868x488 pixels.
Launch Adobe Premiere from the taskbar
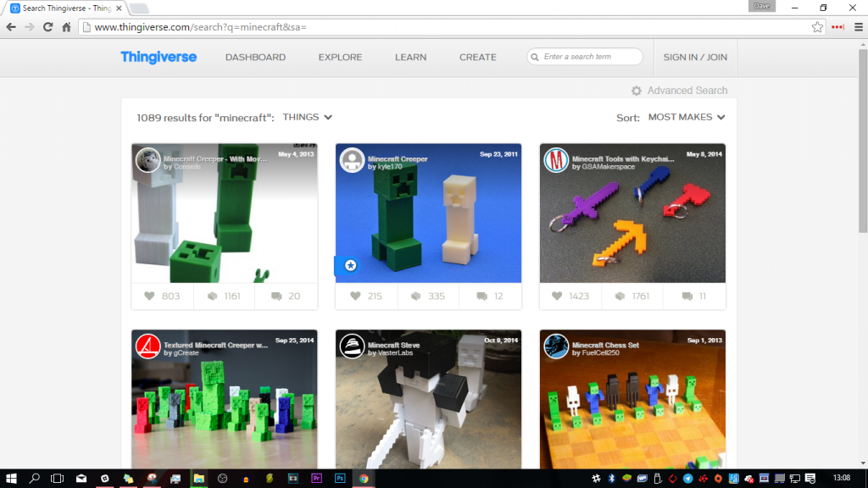click(317, 479)
